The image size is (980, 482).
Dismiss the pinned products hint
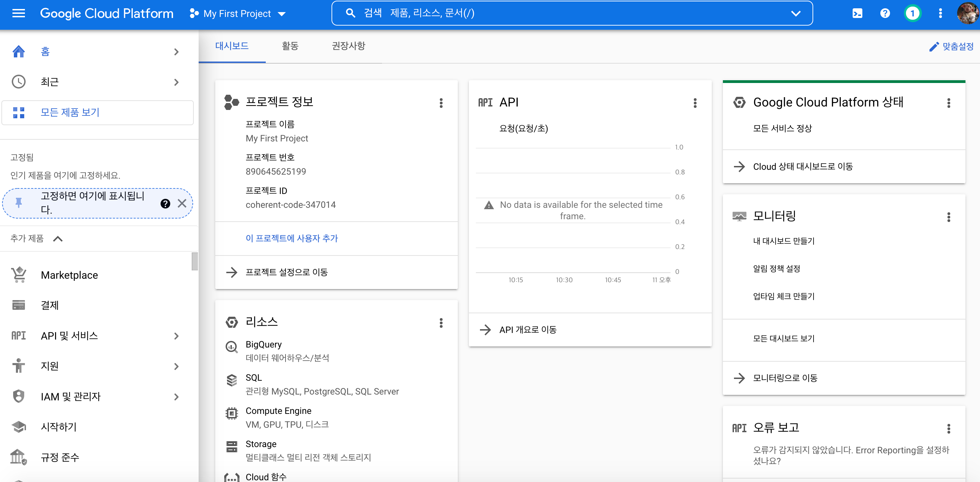point(182,204)
